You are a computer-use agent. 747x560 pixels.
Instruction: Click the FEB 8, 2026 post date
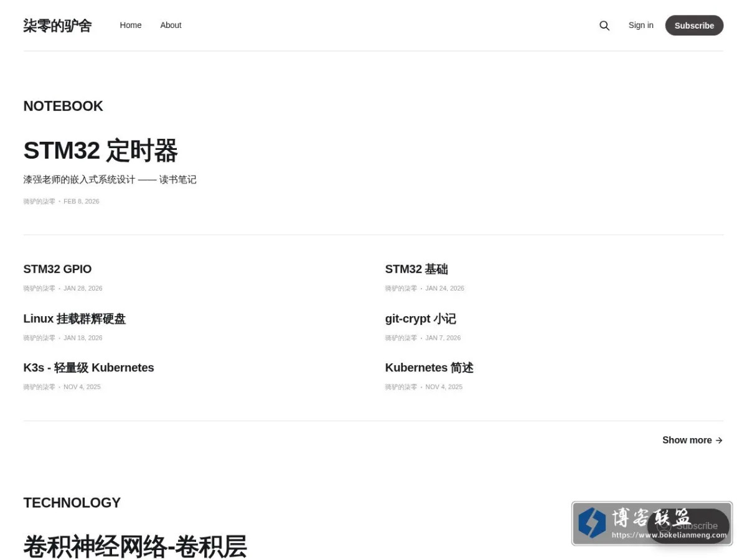[x=82, y=202]
